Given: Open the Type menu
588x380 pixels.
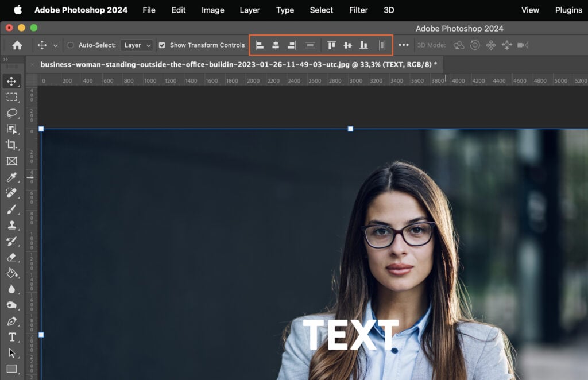Looking at the screenshot, I should coord(285,10).
